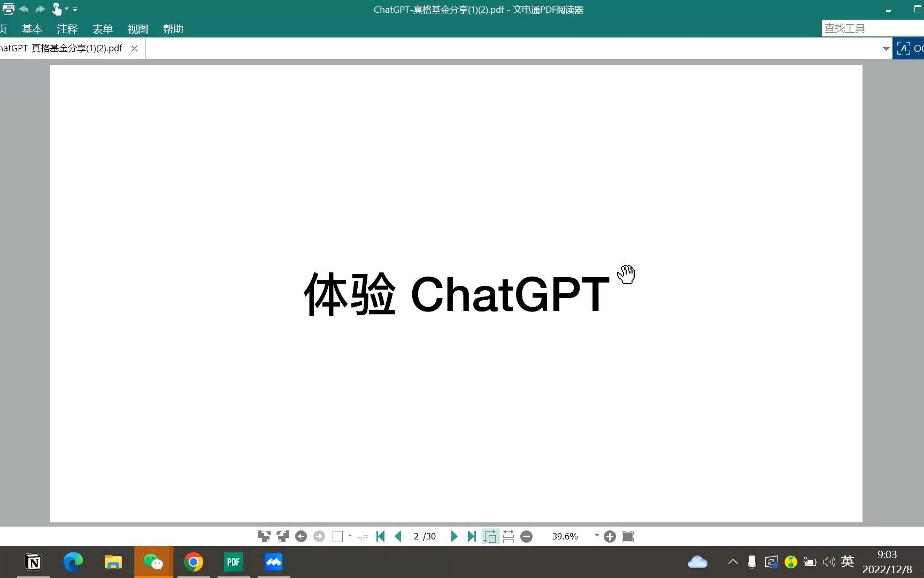Open the PDF reader taskbar icon
924x578 pixels.
[x=234, y=562]
